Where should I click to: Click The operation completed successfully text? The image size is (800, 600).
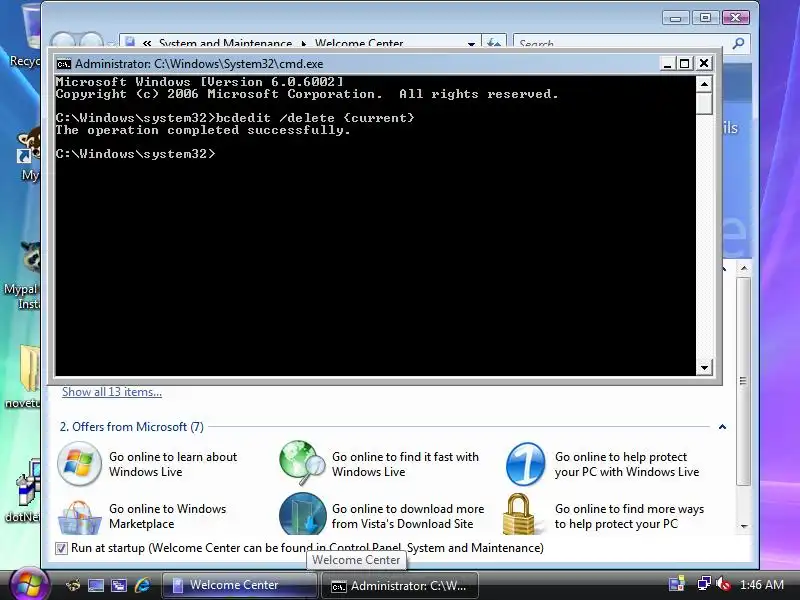click(203, 130)
